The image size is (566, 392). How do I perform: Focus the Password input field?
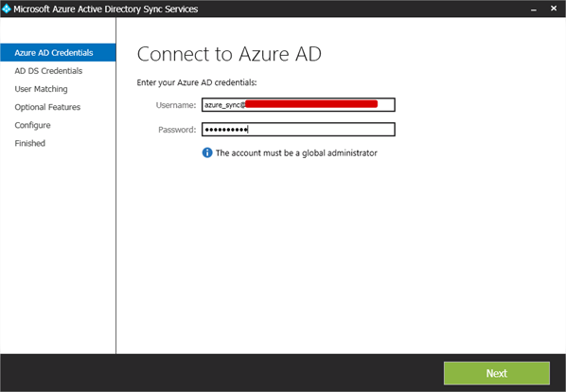pos(298,129)
